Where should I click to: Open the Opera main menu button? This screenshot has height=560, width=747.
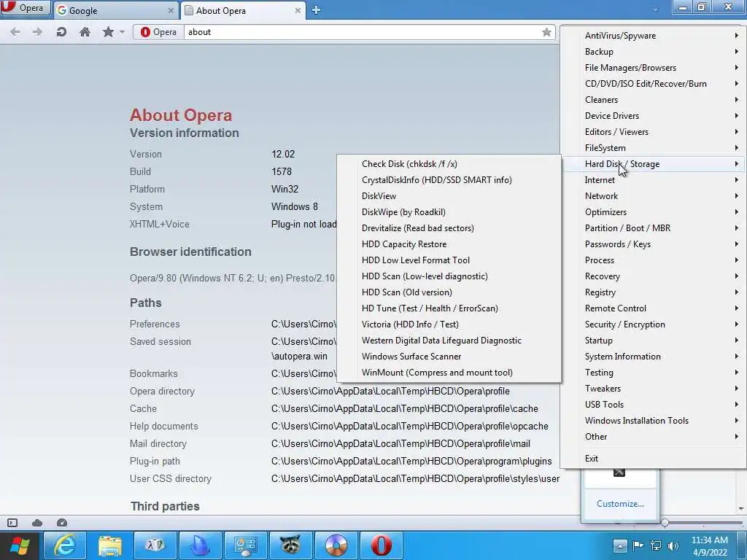pyautogui.click(x=26, y=7)
